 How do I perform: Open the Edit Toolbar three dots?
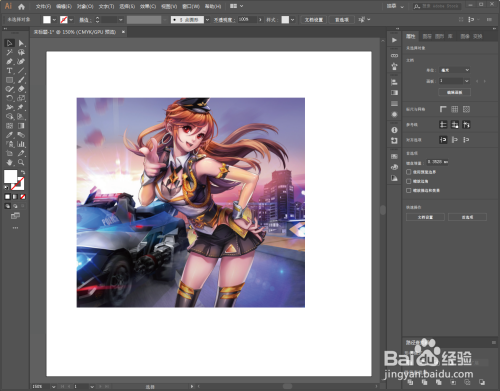pyautogui.click(x=15, y=228)
